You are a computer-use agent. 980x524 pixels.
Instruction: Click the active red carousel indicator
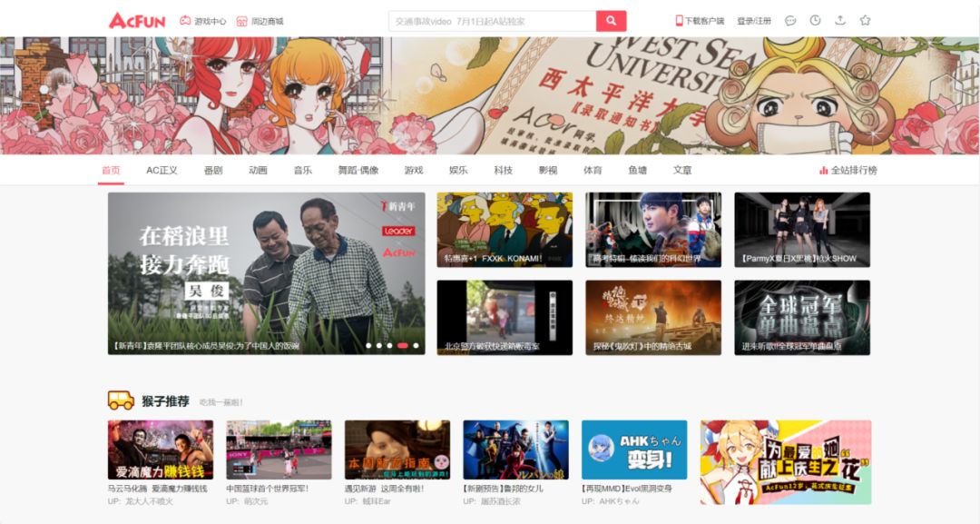tap(403, 346)
